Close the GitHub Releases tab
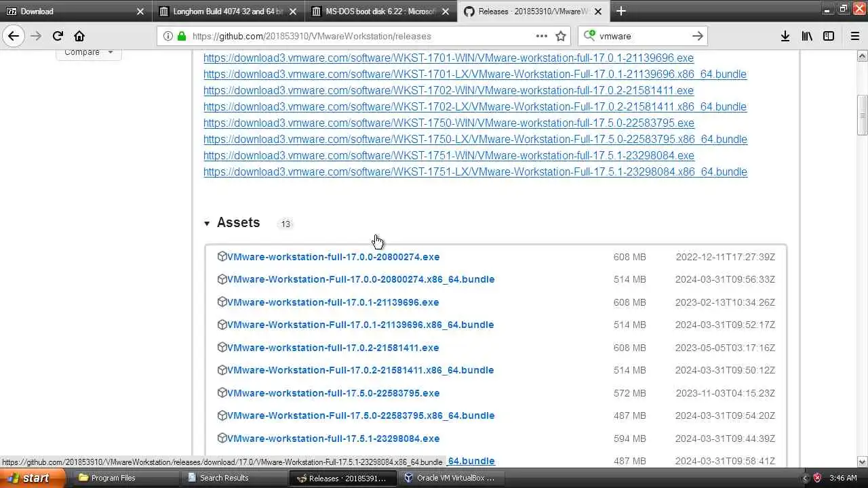 click(598, 12)
